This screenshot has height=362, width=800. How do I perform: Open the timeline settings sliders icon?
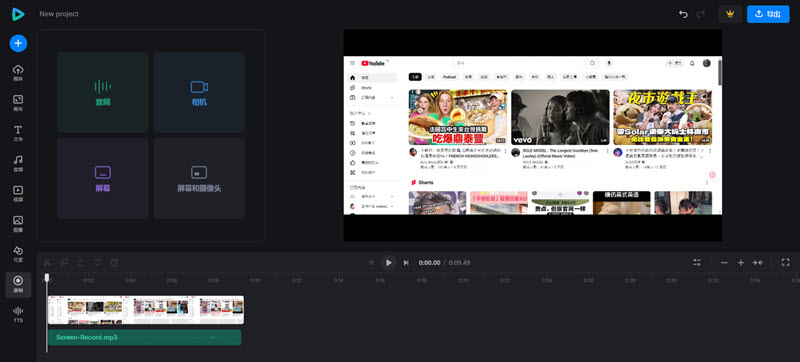click(697, 263)
